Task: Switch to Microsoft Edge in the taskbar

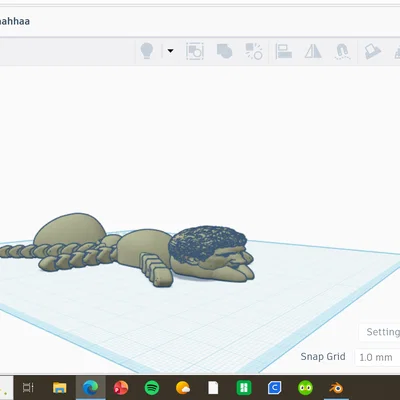Action: pyautogui.click(x=90, y=388)
